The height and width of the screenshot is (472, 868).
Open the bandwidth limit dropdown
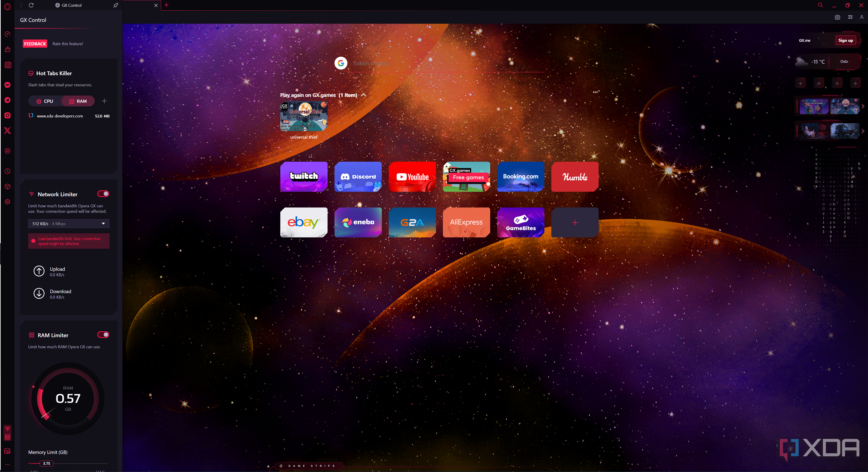tap(69, 224)
